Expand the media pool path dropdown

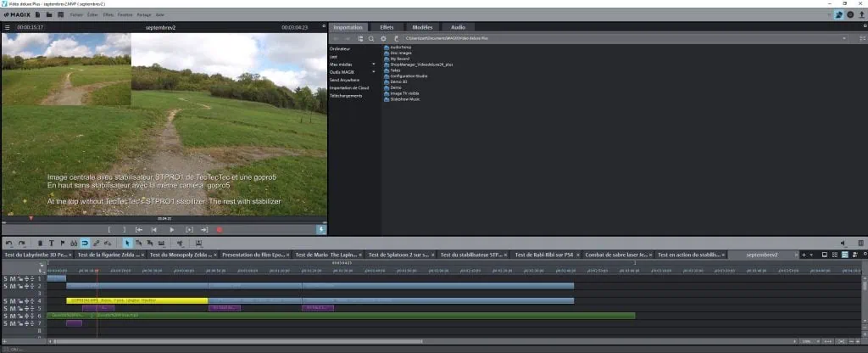[x=844, y=39]
